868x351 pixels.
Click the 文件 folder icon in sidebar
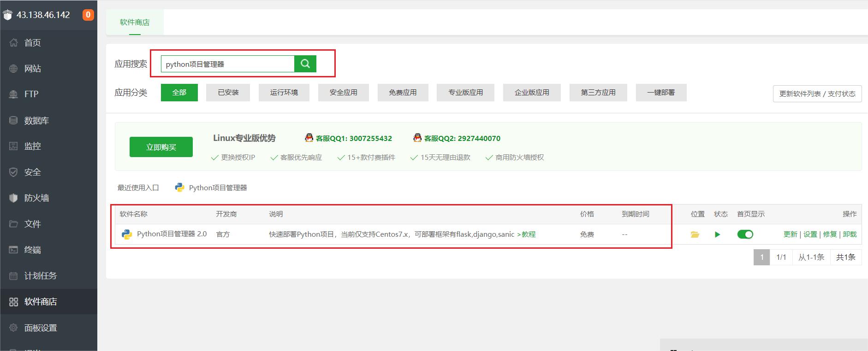click(14, 224)
